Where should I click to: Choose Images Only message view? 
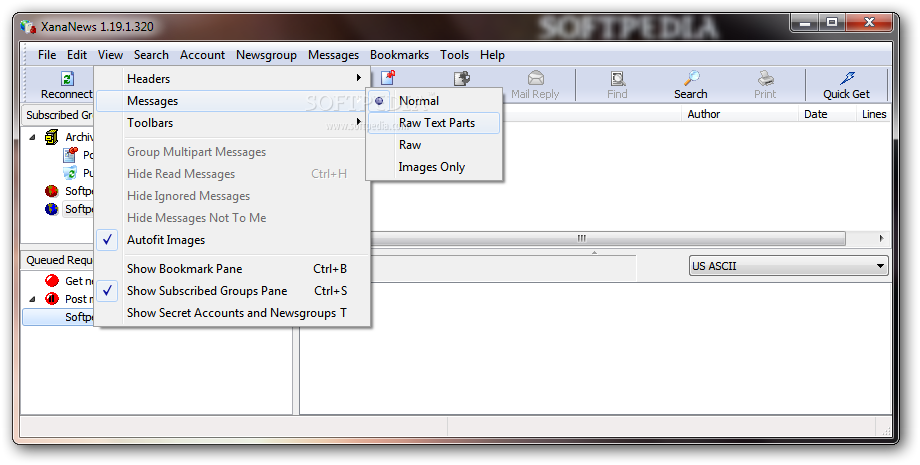pyautogui.click(x=434, y=167)
